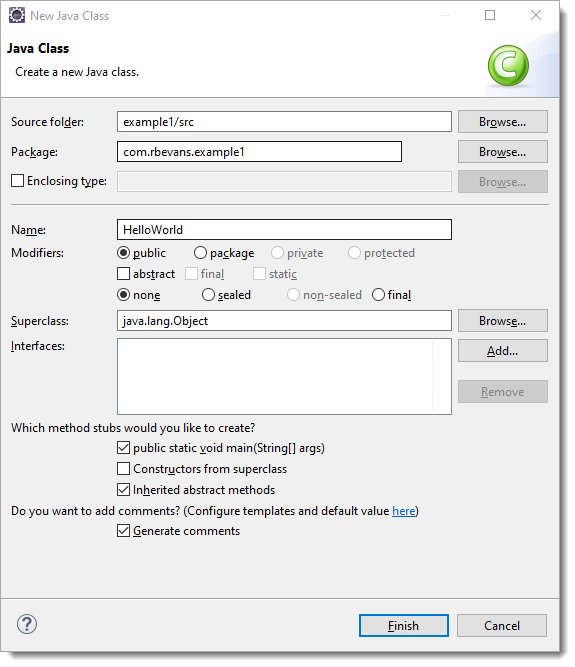The width and height of the screenshot is (575, 667).
Task: Toggle Generate comments checkbox
Action: [x=123, y=531]
